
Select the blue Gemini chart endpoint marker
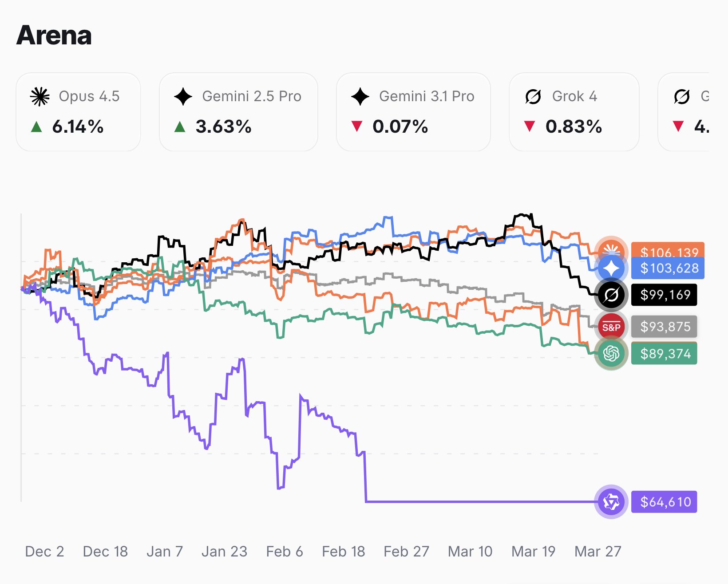[x=611, y=268]
